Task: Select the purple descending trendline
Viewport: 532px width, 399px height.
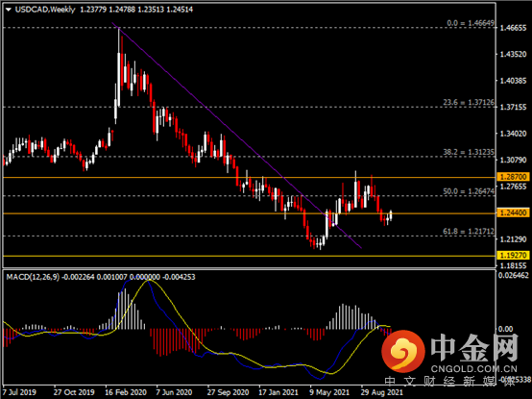Action: click(x=237, y=136)
